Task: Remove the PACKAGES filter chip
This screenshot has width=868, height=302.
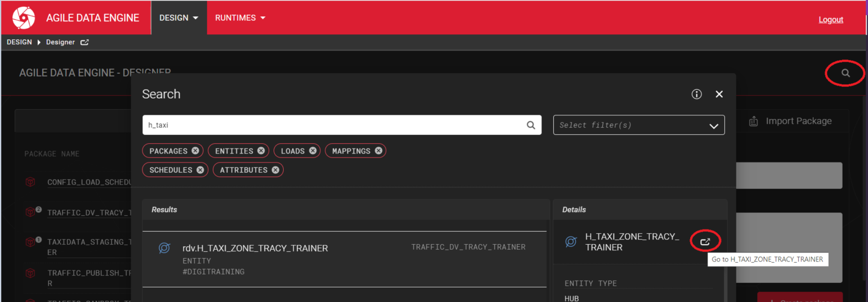Action: tap(195, 151)
